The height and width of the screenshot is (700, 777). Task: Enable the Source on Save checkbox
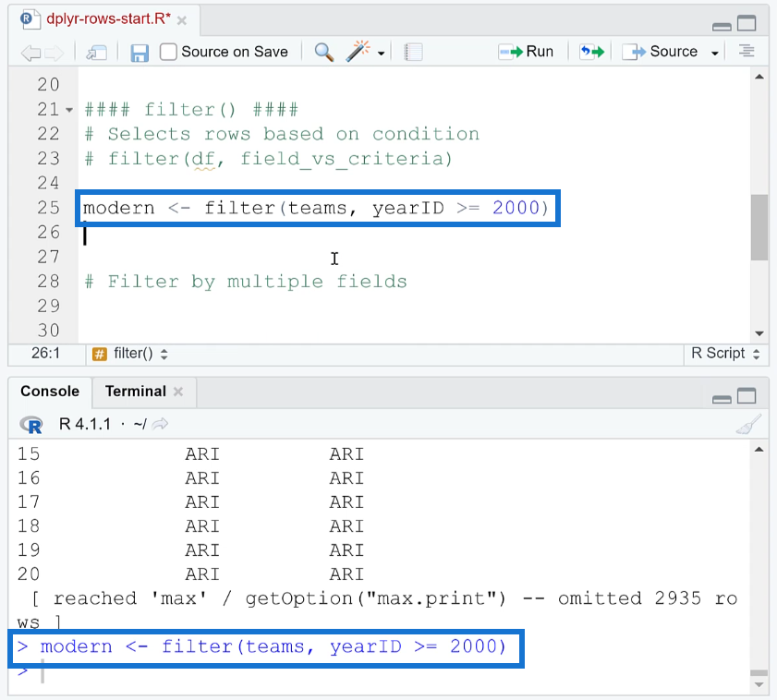[x=168, y=52]
